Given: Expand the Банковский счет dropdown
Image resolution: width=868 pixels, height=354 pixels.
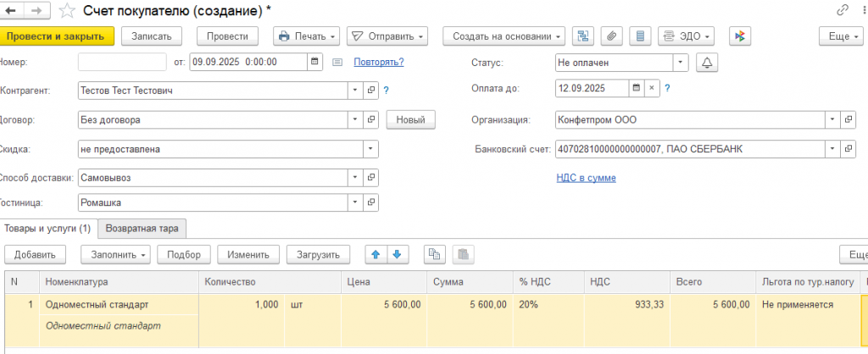Looking at the screenshot, I should coord(832,149).
